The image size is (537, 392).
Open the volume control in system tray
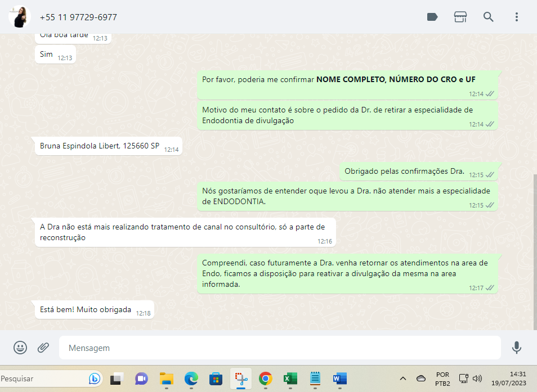[x=477, y=379]
